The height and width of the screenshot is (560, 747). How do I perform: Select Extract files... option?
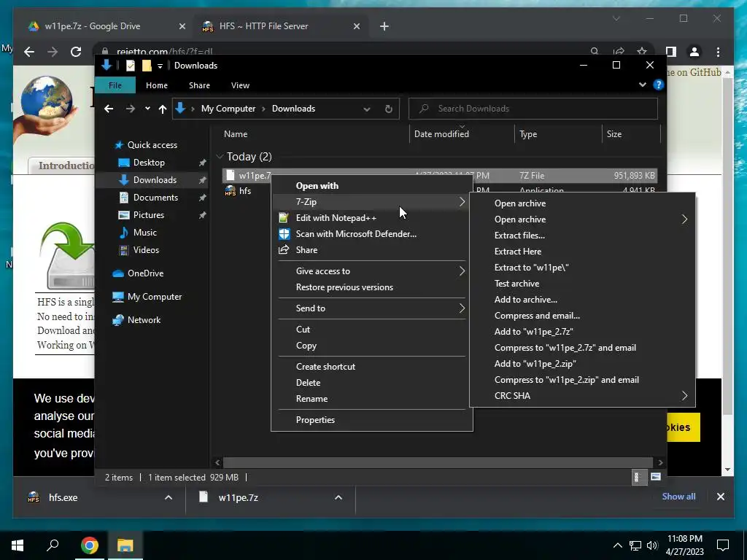(x=519, y=236)
